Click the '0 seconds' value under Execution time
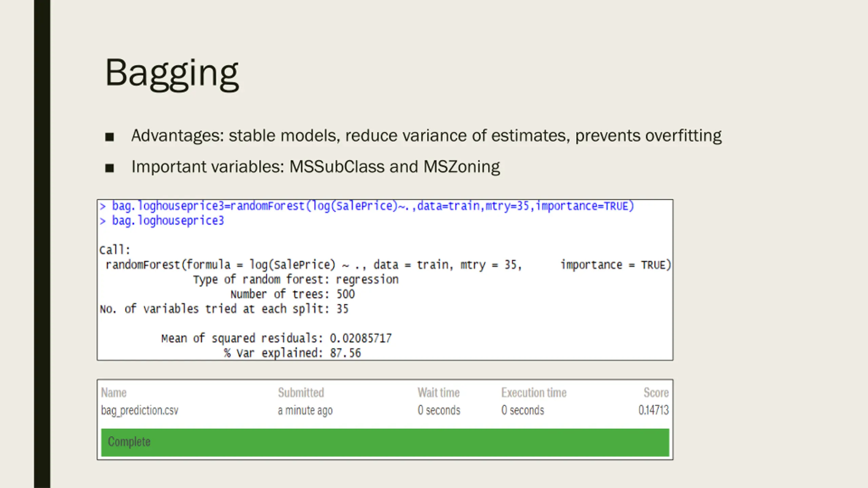The height and width of the screenshot is (488, 868). 522,410
